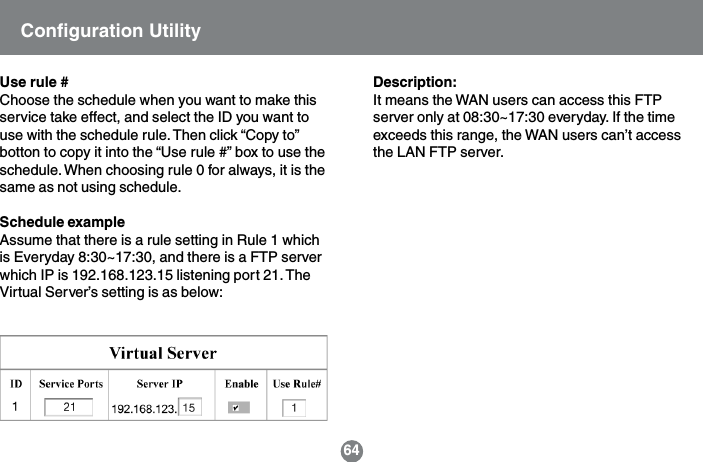This screenshot has height=462, width=703.
Task: Click the 'Schedule example' heading
Action: pyautogui.click(x=62, y=222)
